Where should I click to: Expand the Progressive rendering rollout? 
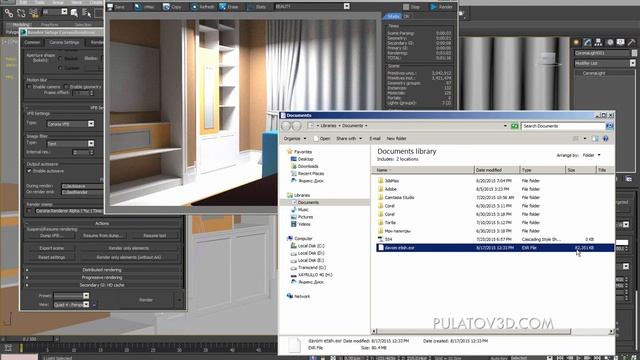pyautogui.click(x=102, y=278)
